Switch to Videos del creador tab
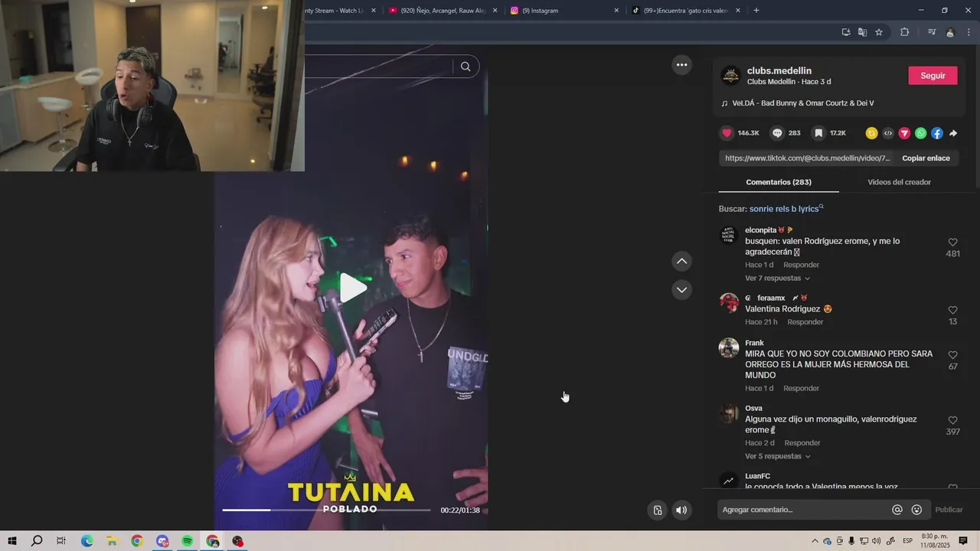 pos(899,182)
